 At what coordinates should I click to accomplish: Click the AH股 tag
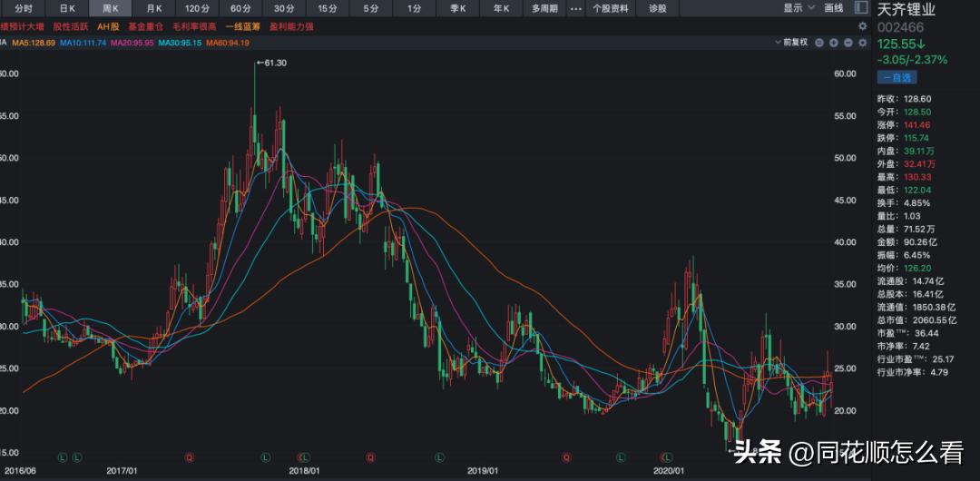(108, 27)
